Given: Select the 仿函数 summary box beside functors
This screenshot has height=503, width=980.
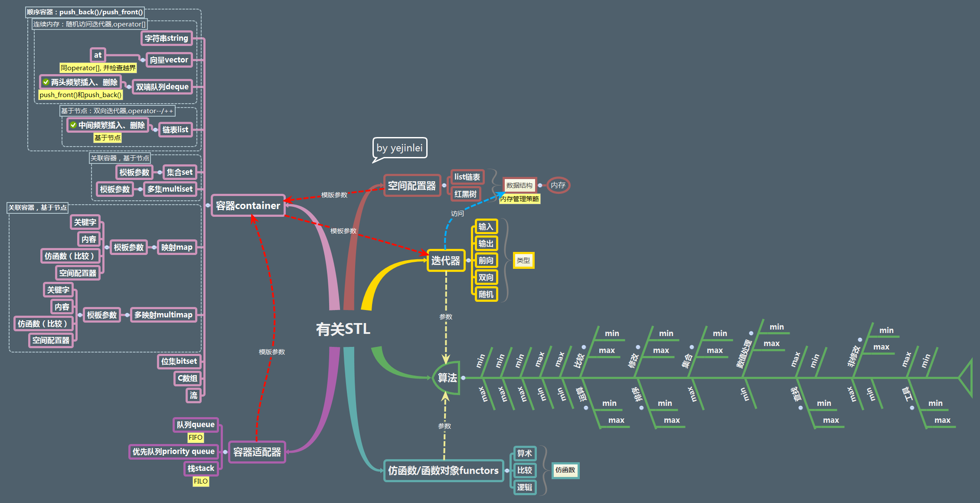Looking at the screenshot, I should (565, 470).
